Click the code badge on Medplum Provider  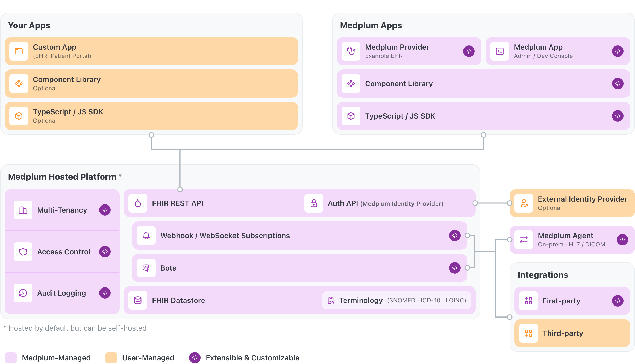469,51
